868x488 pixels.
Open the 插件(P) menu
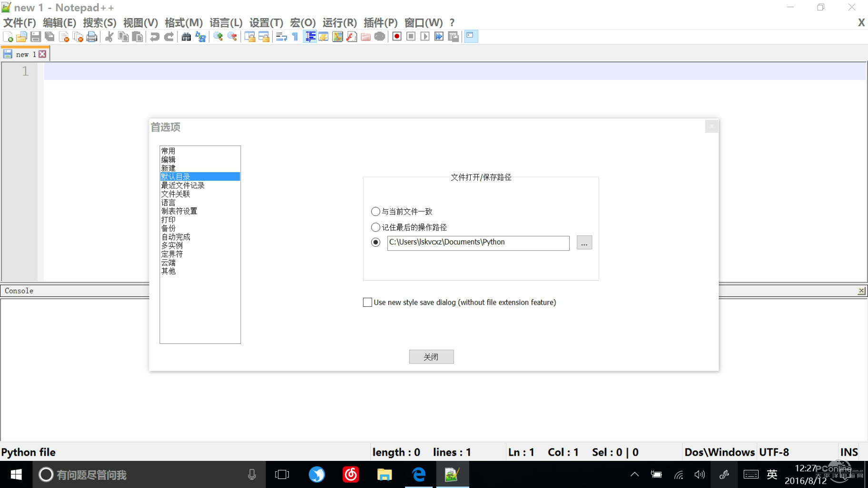pos(380,22)
